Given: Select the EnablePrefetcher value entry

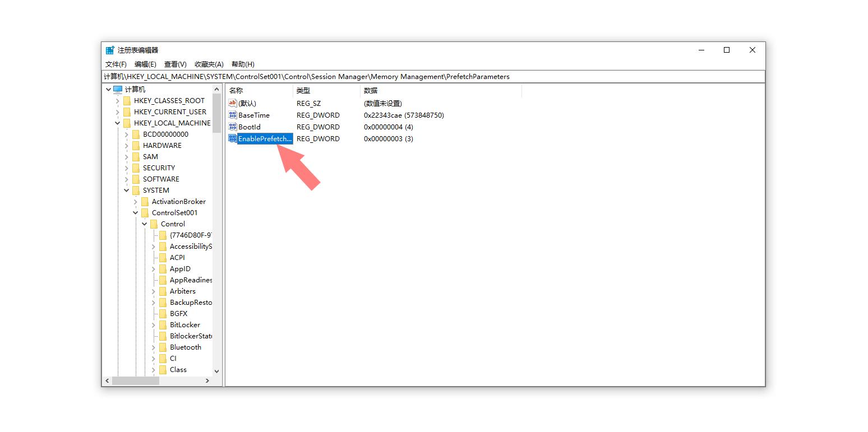Looking at the screenshot, I should (265, 138).
